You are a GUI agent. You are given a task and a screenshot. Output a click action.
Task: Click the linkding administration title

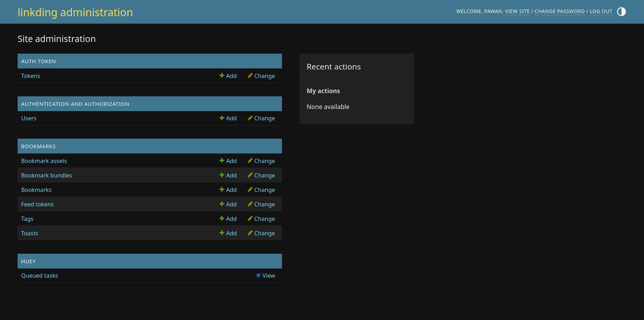(75, 12)
